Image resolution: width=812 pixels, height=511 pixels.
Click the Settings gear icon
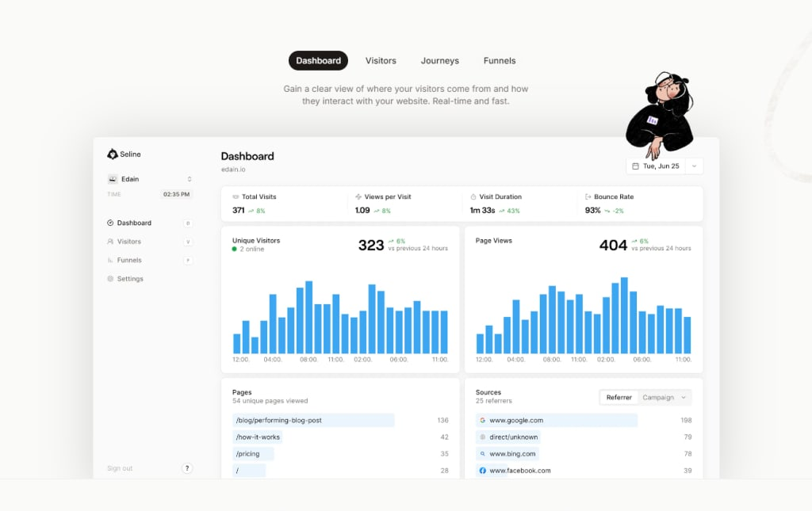(110, 279)
